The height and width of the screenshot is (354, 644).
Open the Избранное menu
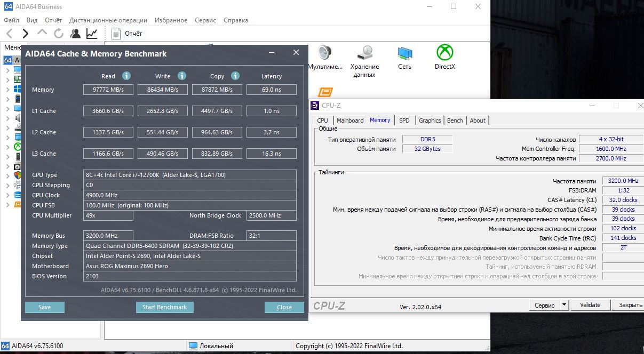pyautogui.click(x=171, y=20)
